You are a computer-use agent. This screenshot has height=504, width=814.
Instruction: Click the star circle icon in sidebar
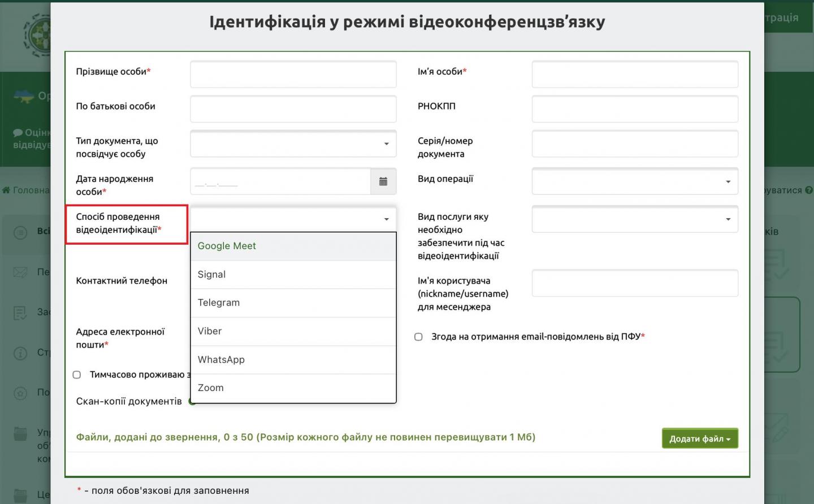tap(20, 393)
